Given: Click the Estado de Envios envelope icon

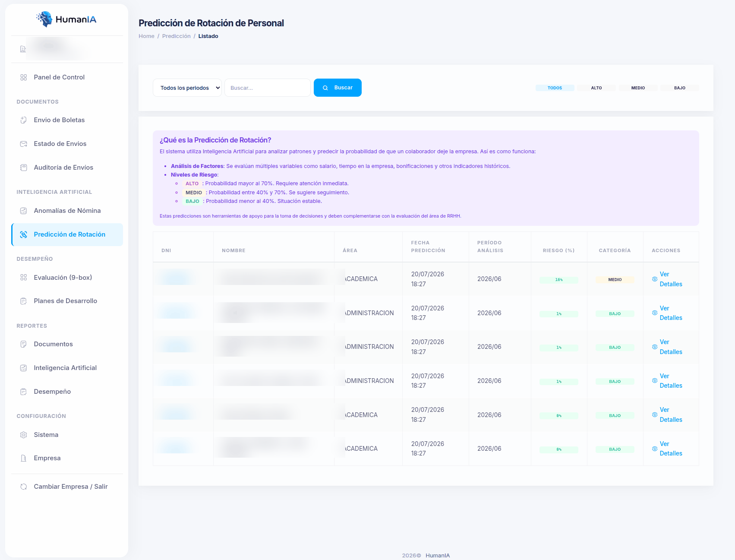Looking at the screenshot, I should coord(24,144).
